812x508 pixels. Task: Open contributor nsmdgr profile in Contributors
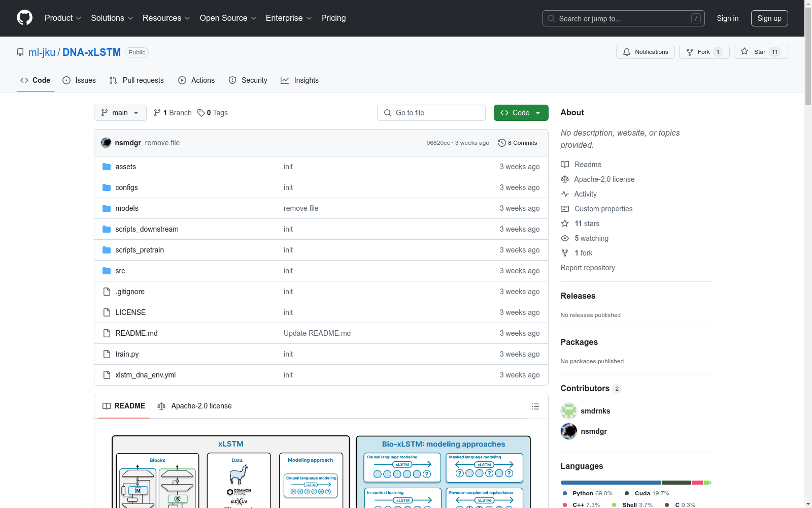coord(594,431)
